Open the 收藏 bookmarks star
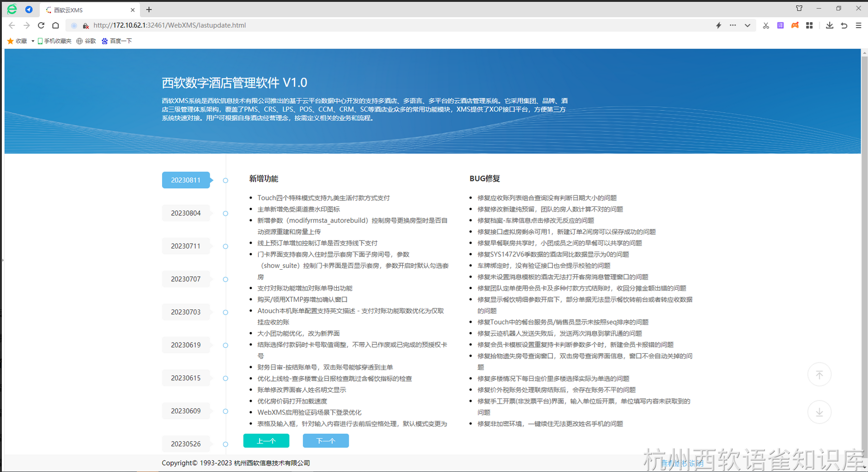 click(x=17, y=41)
